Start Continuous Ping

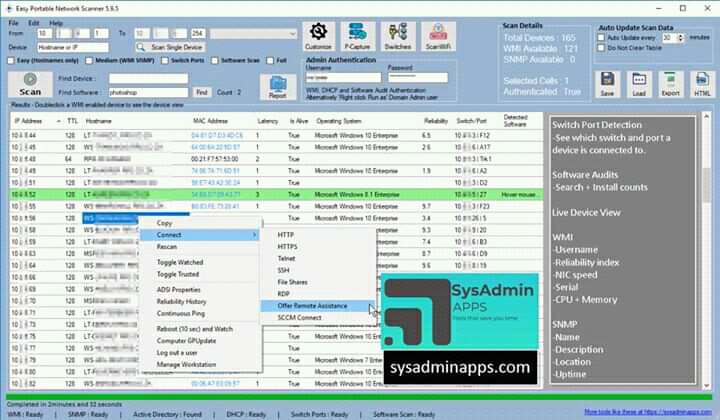200,314
